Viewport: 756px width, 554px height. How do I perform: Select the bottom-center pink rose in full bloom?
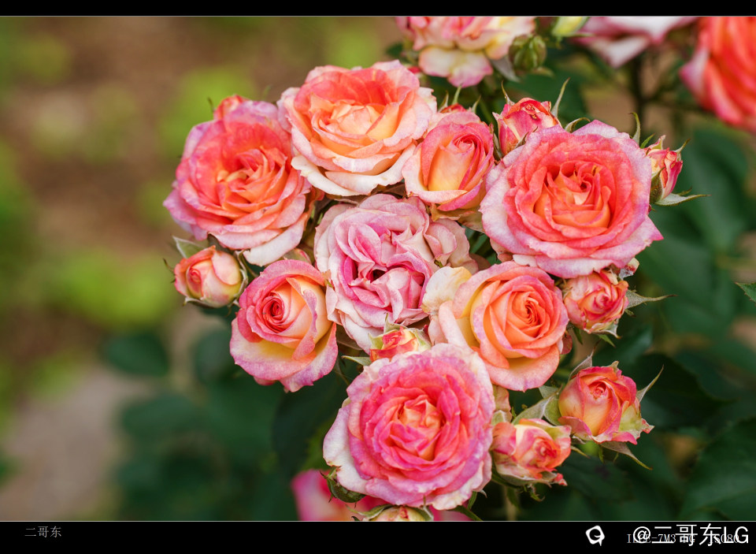click(x=412, y=426)
